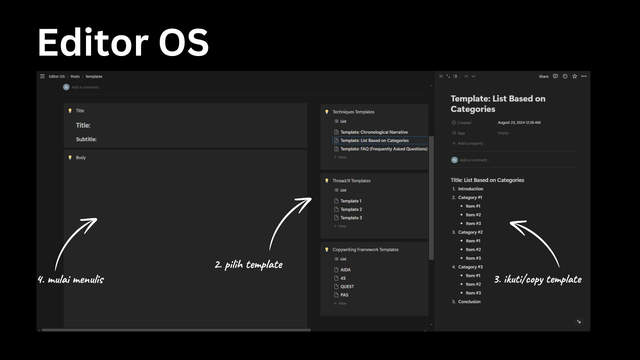Click the Posts breadcrumb link
The width and height of the screenshot is (640, 360).
coord(75,76)
